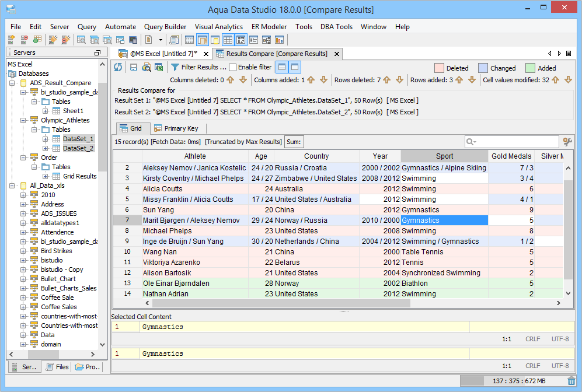Viewport: 582px width, 392px height.
Task: Click the Sport column header
Action: point(444,156)
